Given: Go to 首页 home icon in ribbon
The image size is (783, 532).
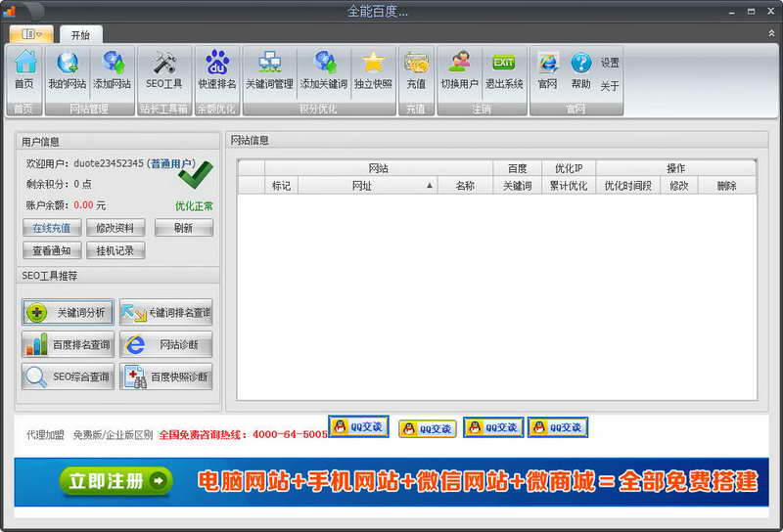Looking at the screenshot, I should pyautogui.click(x=24, y=69).
